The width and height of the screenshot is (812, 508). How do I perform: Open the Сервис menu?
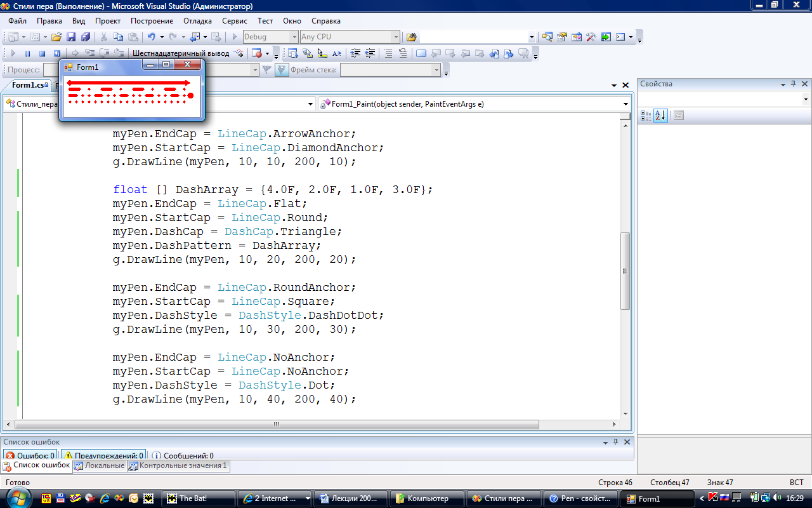coord(235,21)
